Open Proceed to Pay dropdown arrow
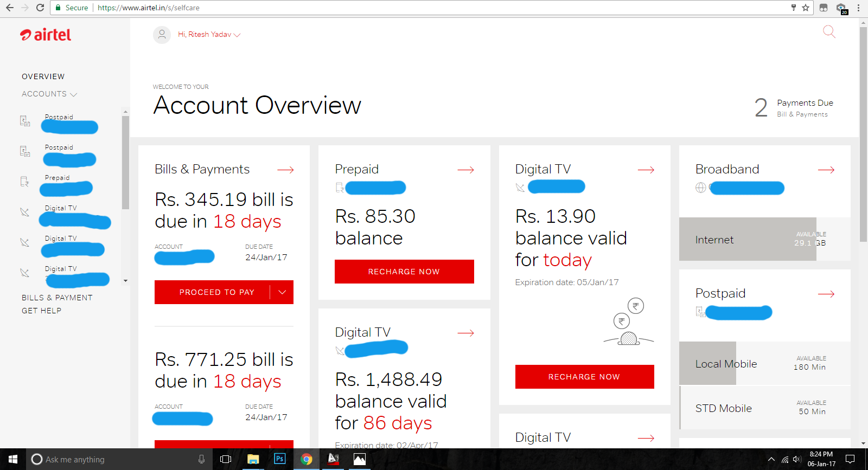This screenshot has width=868, height=470. (x=282, y=292)
